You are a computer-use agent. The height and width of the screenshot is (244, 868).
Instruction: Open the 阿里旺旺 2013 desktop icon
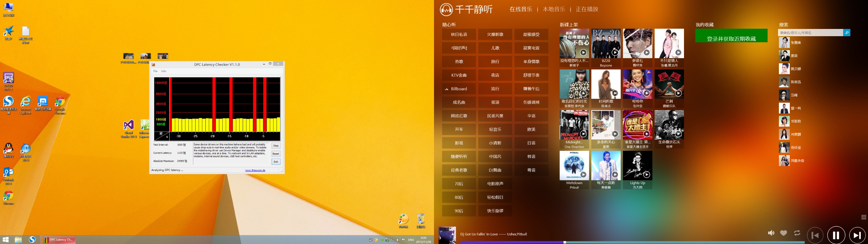click(x=26, y=152)
